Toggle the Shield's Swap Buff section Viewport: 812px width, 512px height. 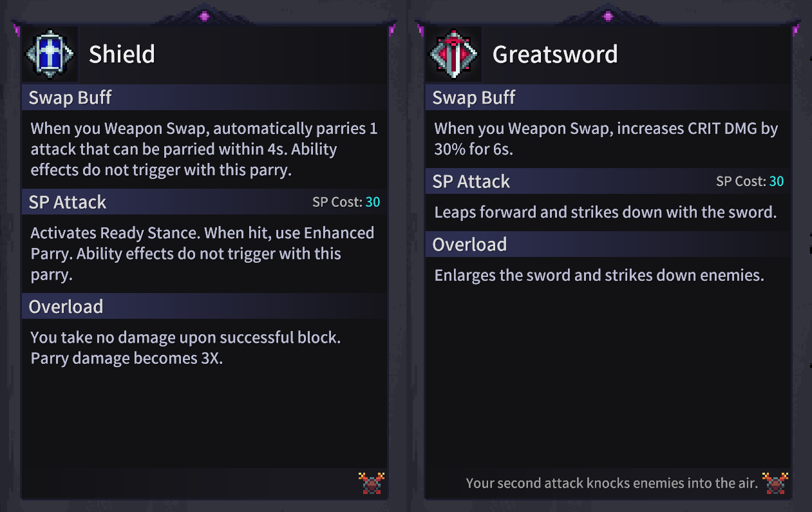pyautogui.click(x=70, y=97)
